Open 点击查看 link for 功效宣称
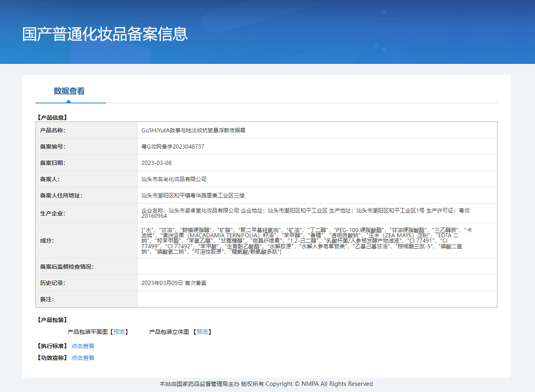 click(x=83, y=358)
